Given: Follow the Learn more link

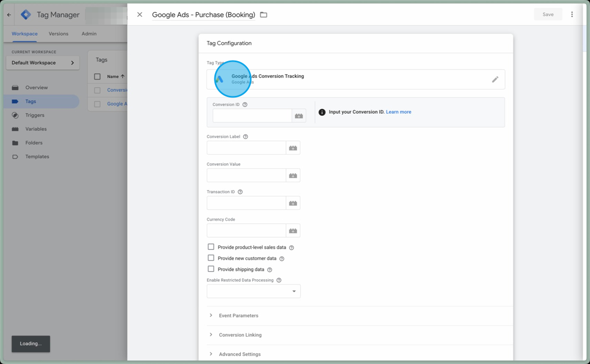Looking at the screenshot, I should coord(398,112).
